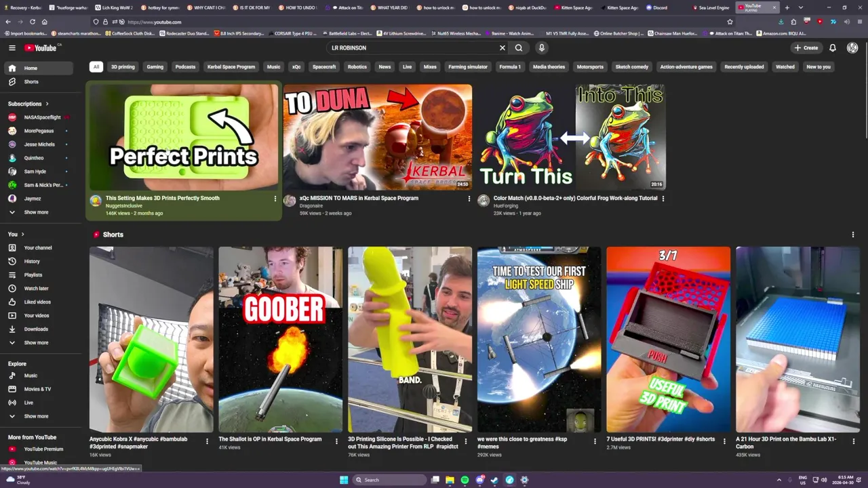Open options for The Shallot short
868x488 pixels.
(336, 441)
